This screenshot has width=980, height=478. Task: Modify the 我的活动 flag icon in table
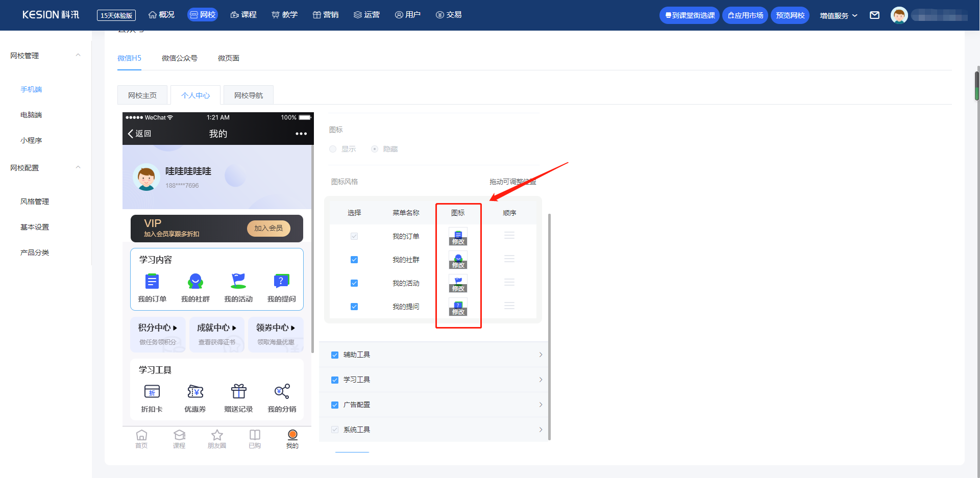[x=458, y=283]
